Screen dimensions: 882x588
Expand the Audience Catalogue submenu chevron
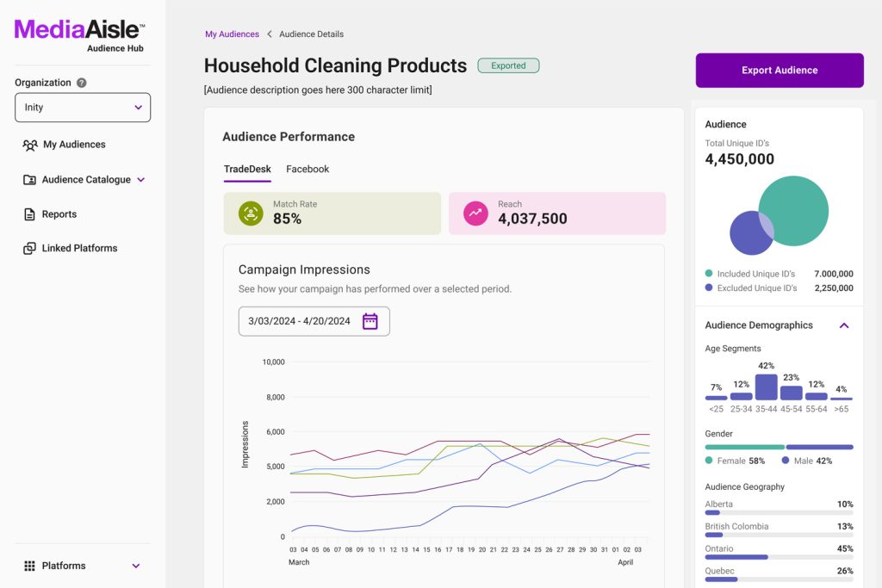click(x=141, y=180)
